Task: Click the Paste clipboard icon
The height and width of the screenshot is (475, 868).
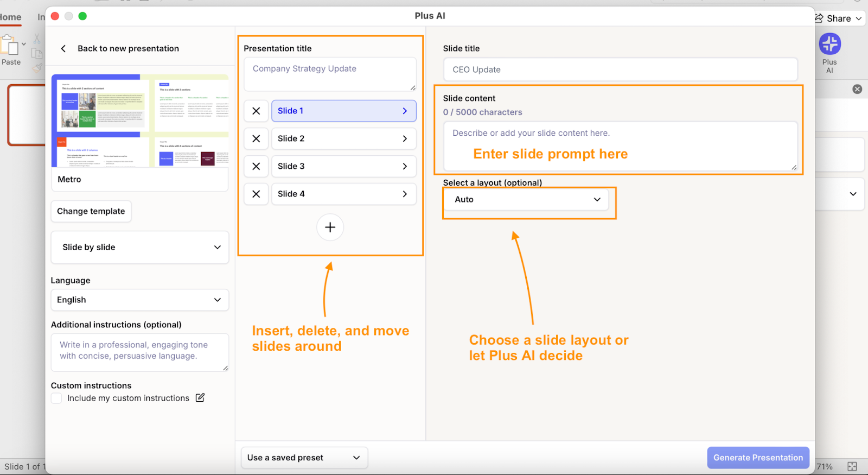Action: click(10, 47)
